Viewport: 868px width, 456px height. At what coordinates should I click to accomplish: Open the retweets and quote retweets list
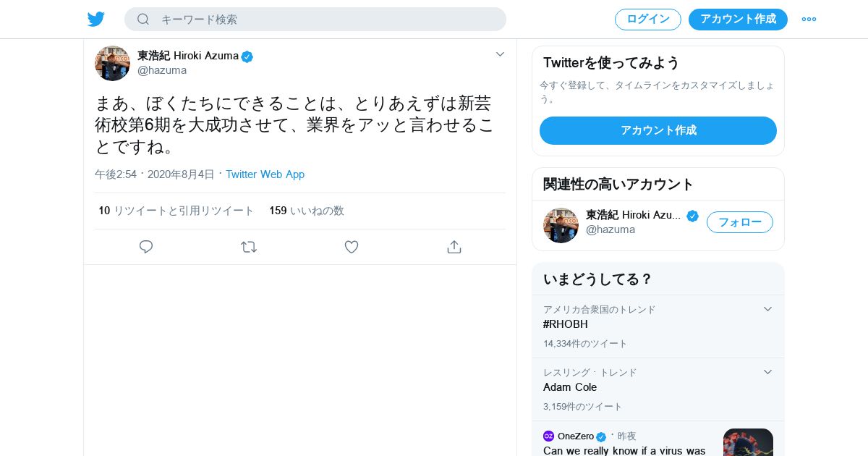tap(176, 211)
